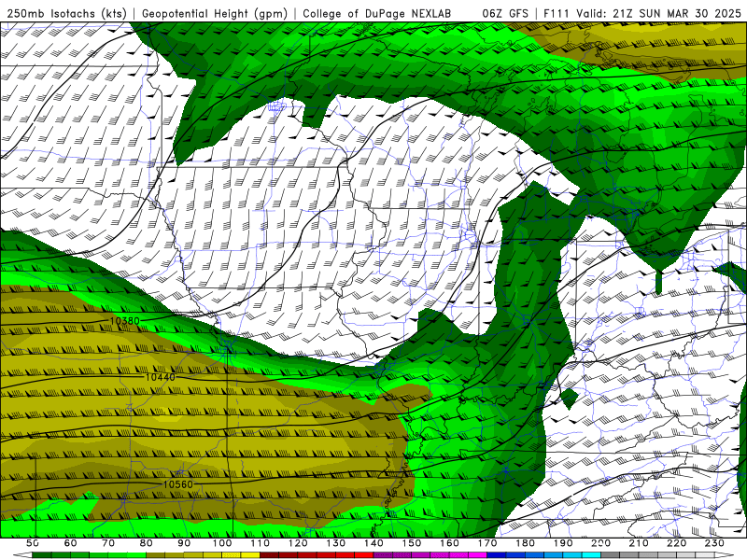
Task: Click the 80 knot colorbar label
Action: point(146,543)
